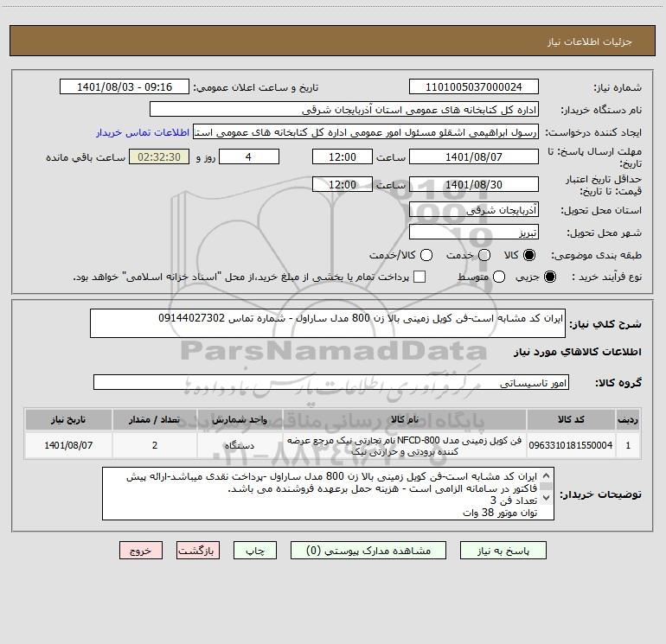Image resolution: width=666 pixels, height=644 pixels.
Task: Click the نام کالا column header
Action: click(405, 419)
